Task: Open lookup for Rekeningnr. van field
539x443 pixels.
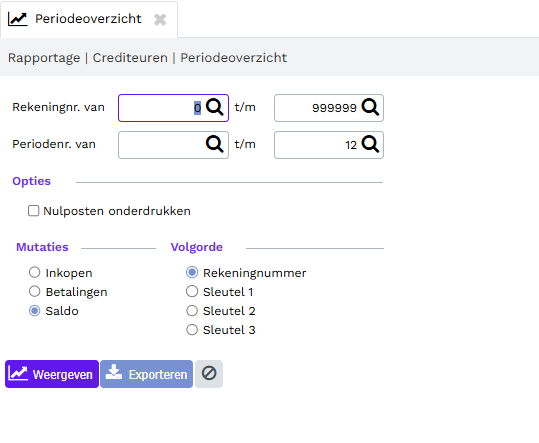Action: click(215, 108)
